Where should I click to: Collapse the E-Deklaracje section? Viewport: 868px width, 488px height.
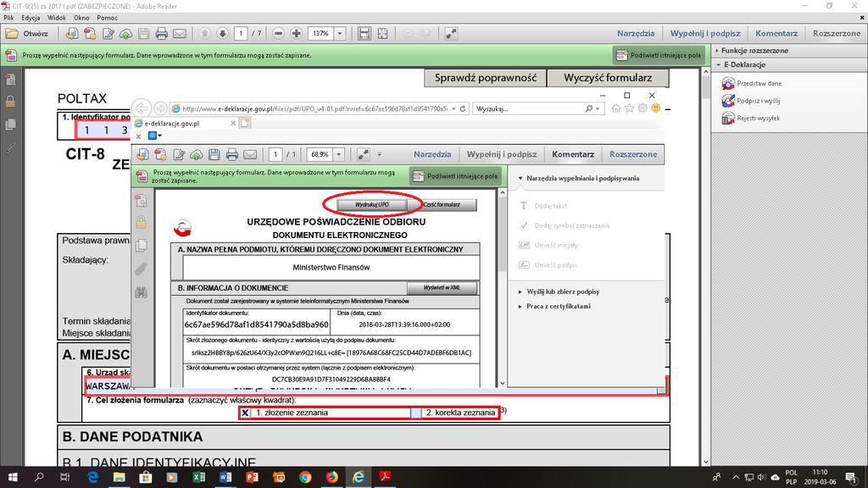point(743,64)
